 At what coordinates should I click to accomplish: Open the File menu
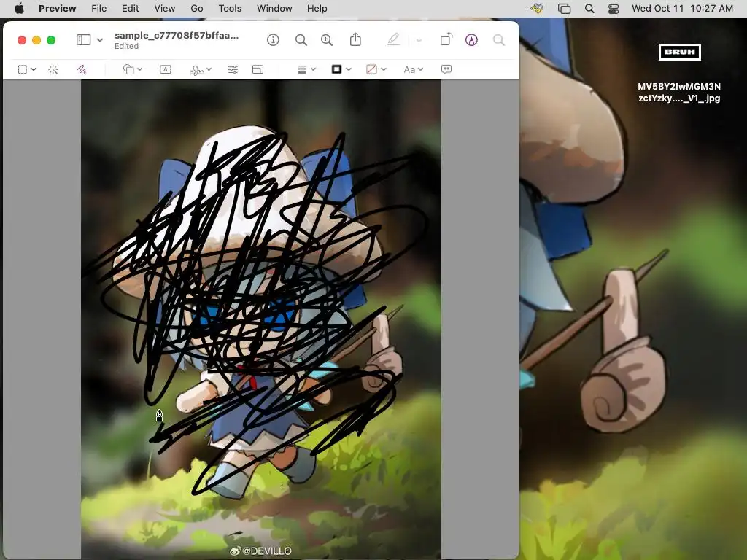[x=99, y=9]
